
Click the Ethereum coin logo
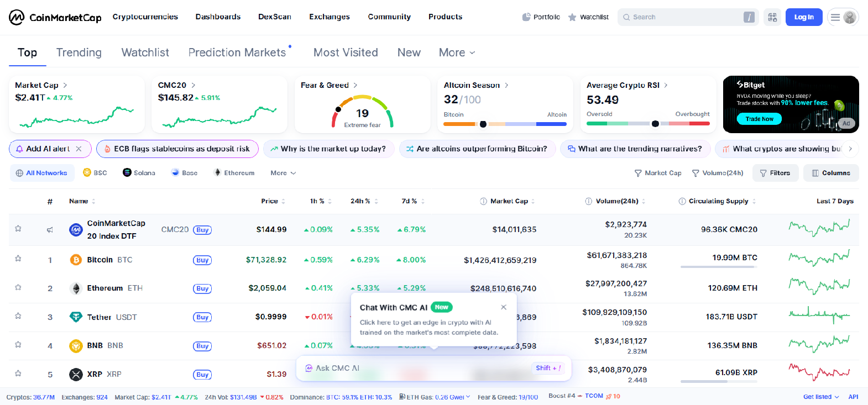pyautogui.click(x=76, y=288)
